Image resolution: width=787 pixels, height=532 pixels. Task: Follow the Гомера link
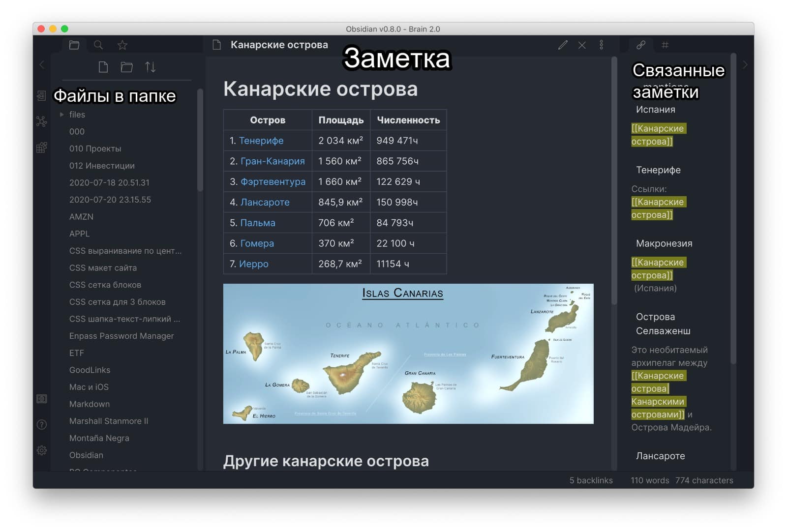pos(257,243)
